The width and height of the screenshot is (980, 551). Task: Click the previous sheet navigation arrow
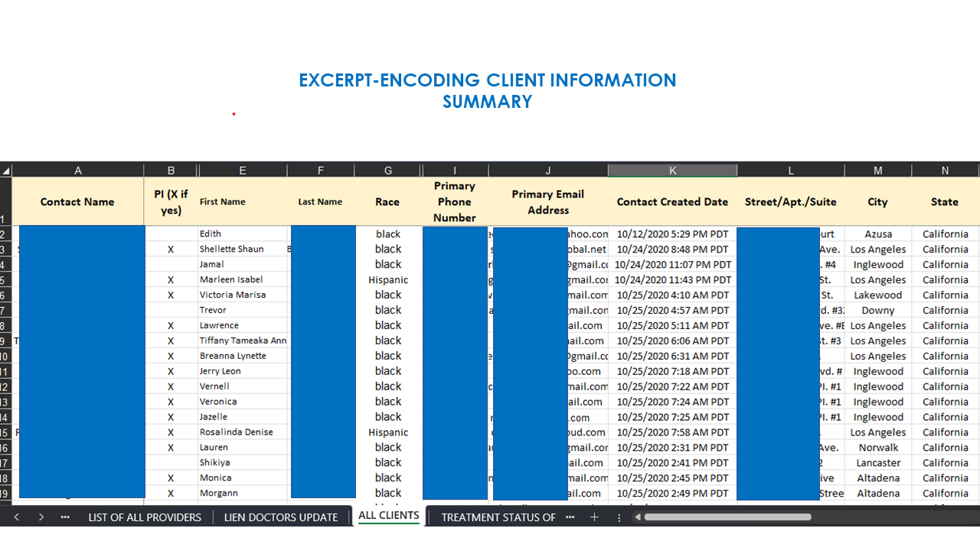pos(17,517)
